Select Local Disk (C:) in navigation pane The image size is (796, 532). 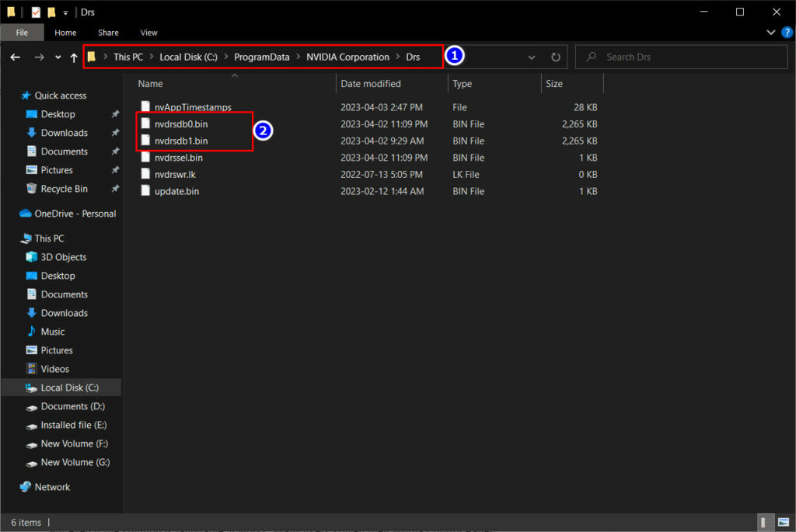point(69,388)
